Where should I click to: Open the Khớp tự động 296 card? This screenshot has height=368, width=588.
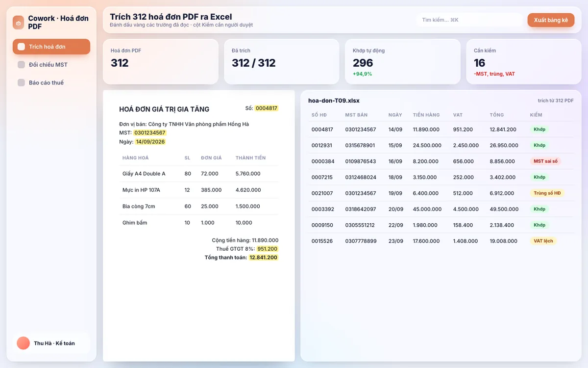(x=403, y=61)
